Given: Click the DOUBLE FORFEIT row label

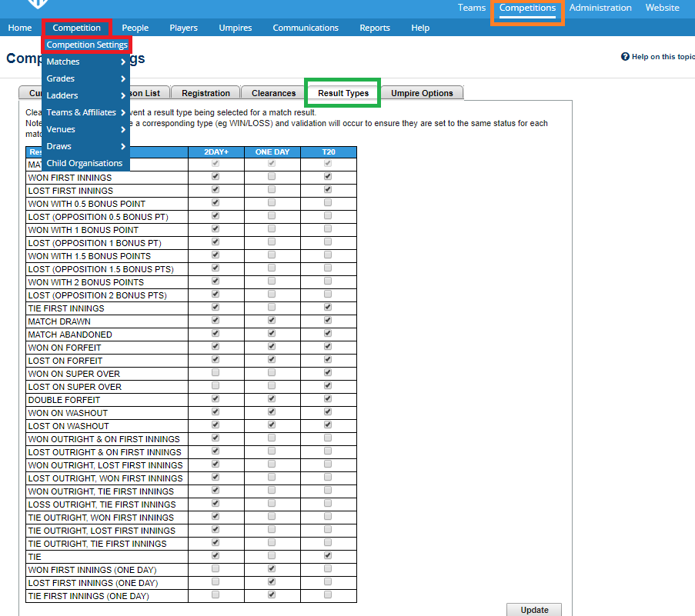Looking at the screenshot, I should pos(65,400).
